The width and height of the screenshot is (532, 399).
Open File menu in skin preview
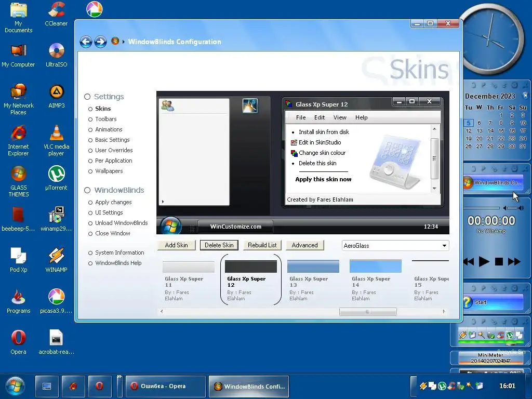click(x=301, y=117)
